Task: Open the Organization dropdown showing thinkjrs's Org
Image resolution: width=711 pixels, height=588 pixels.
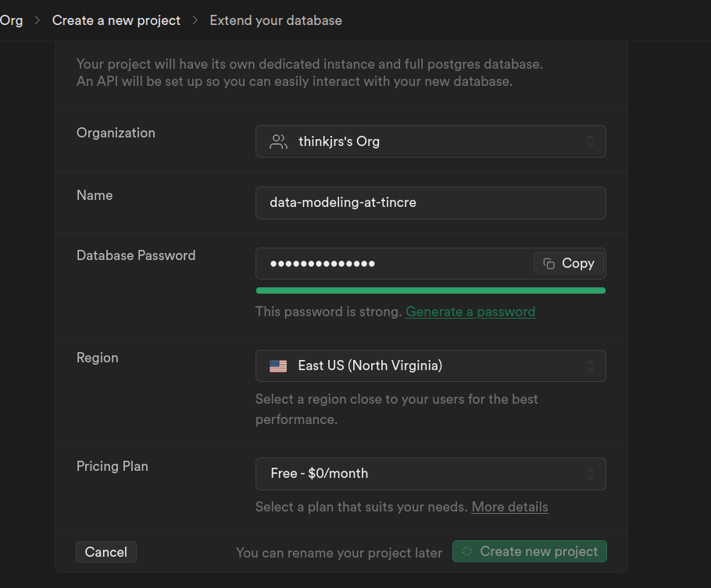Action: tap(430, 141)
